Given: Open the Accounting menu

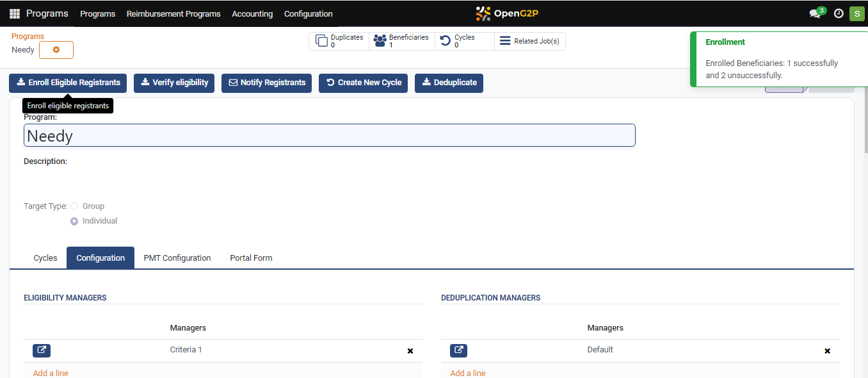Looking at the screenshot, I should (x=252, y=13).
